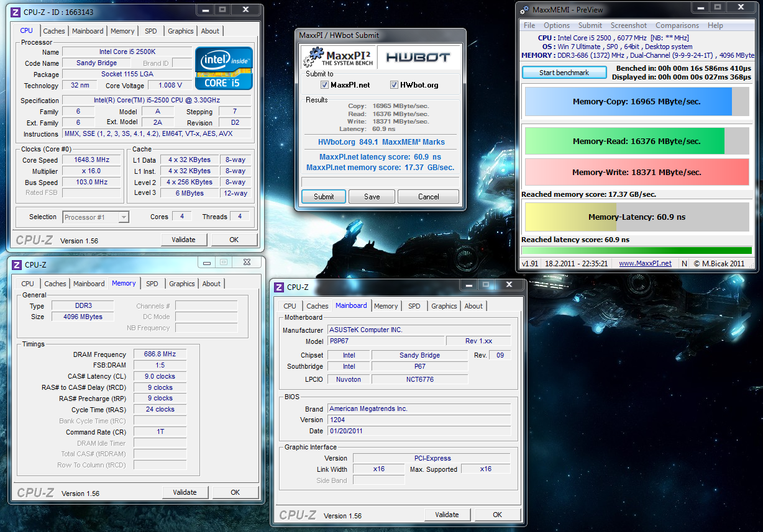This screenshot has height=532, width=763.
Task: Click the Core Speed 1648.3 MHz field
Action: [x=92, y=160]
